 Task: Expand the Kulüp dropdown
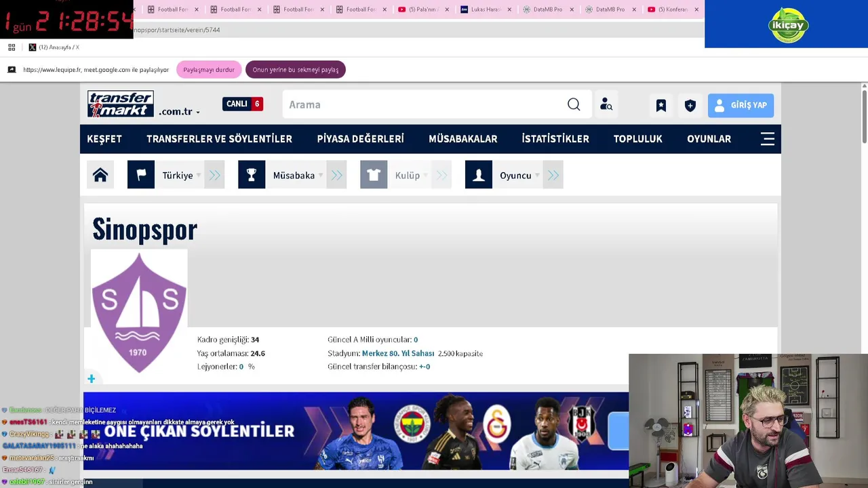[x=411, y=175]
